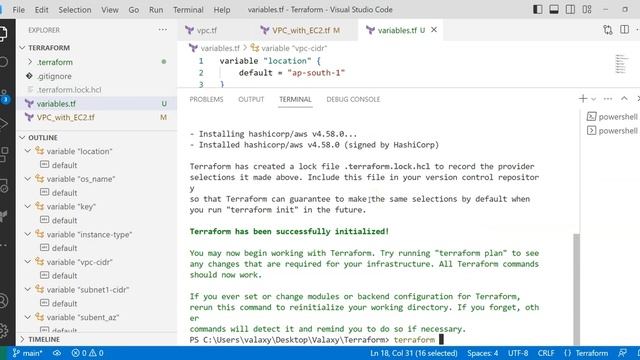The image size is (640, 360).
Task: Toggle secondary side bar layout icon
Action: [x=570, y=9]
